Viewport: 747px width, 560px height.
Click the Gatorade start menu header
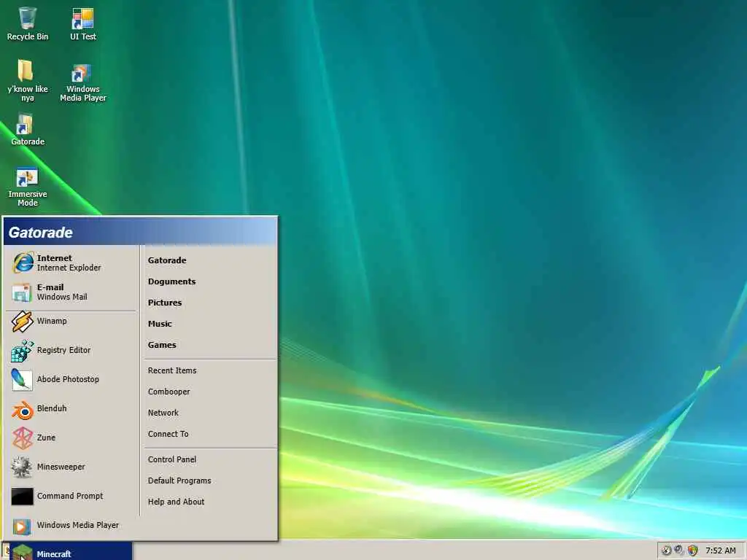pos(140,233)
